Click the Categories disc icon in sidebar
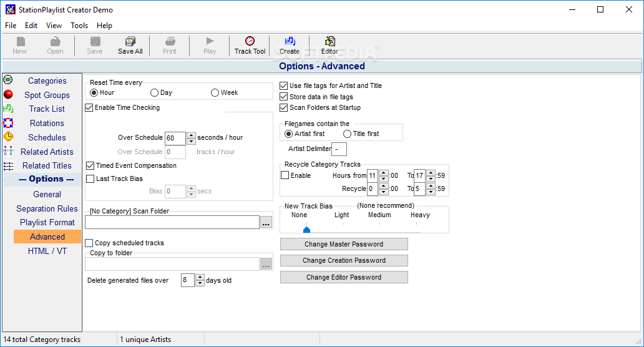644x347 pixels. click(8, 80)
